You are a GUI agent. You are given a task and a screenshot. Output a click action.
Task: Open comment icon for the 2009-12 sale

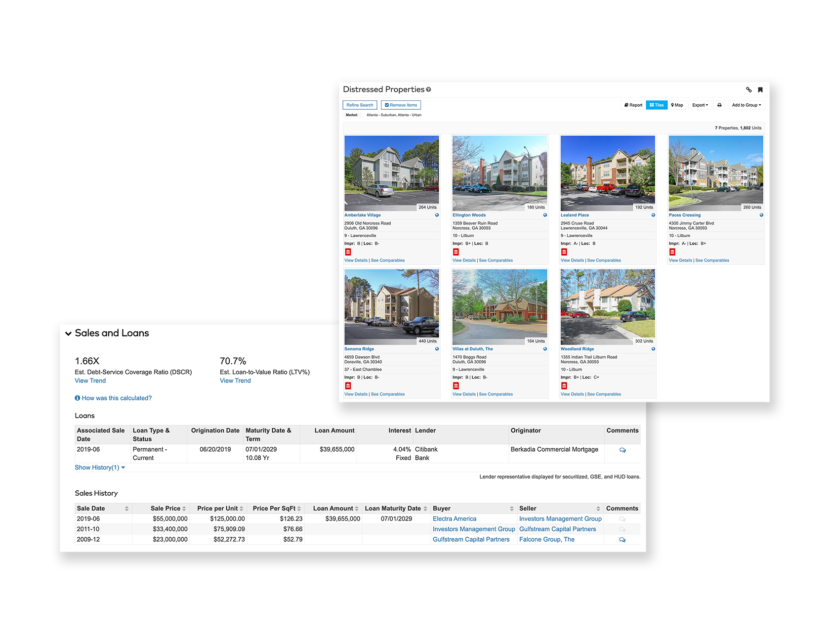(x=622, y=540)
